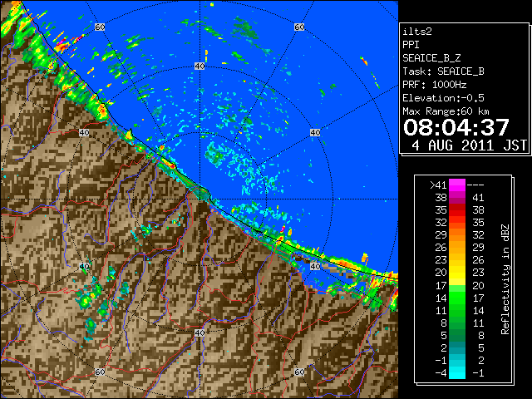This screenshot has height=399, width=532.
Task: Pick the dark green 8–11 dBZ band
Action: coord(457,323)
